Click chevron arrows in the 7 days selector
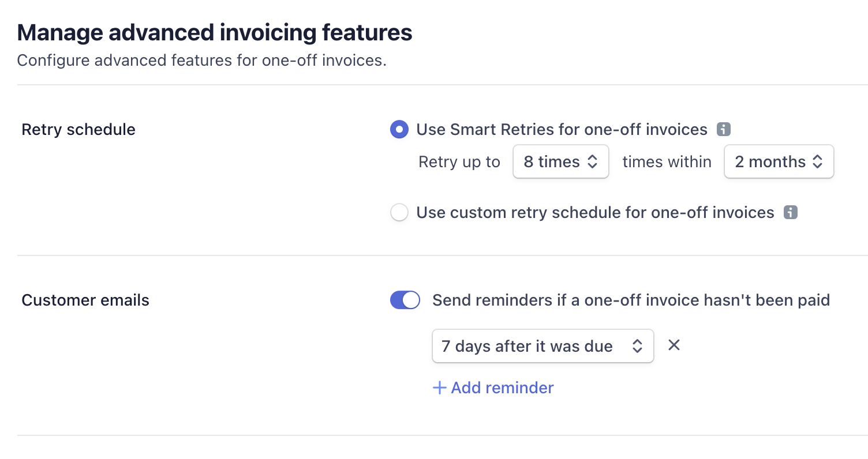This screenshot has width=868, height=459. [x=637, y=346]
